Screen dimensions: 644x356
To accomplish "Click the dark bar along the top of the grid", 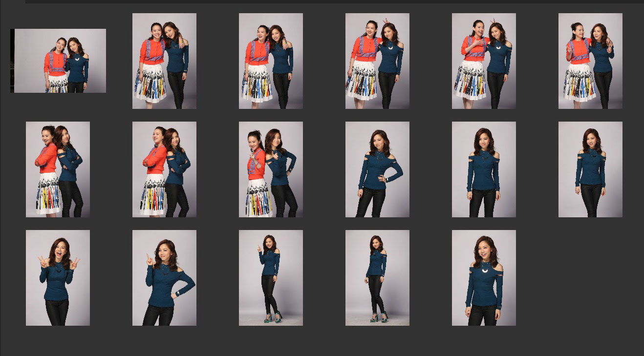I will 332,1.
